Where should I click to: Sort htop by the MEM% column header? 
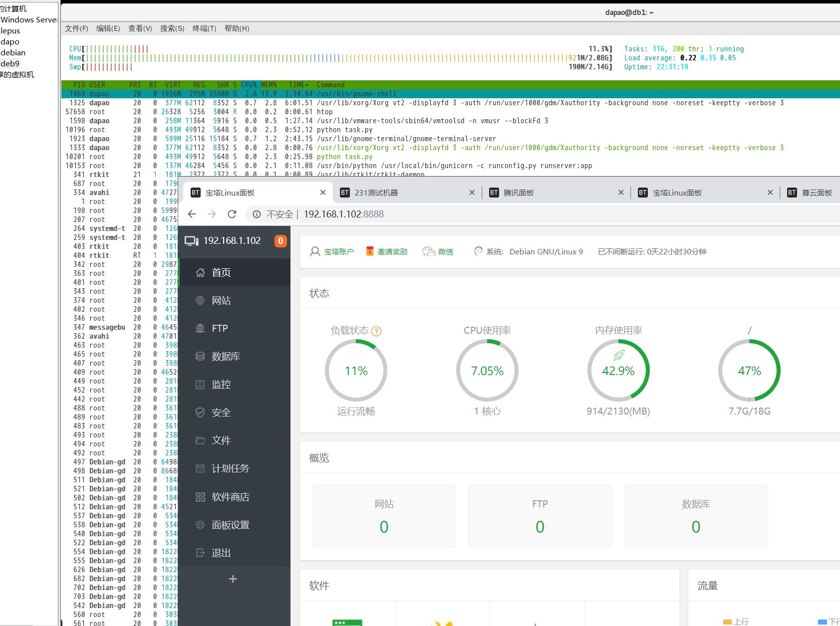(269, 85)
